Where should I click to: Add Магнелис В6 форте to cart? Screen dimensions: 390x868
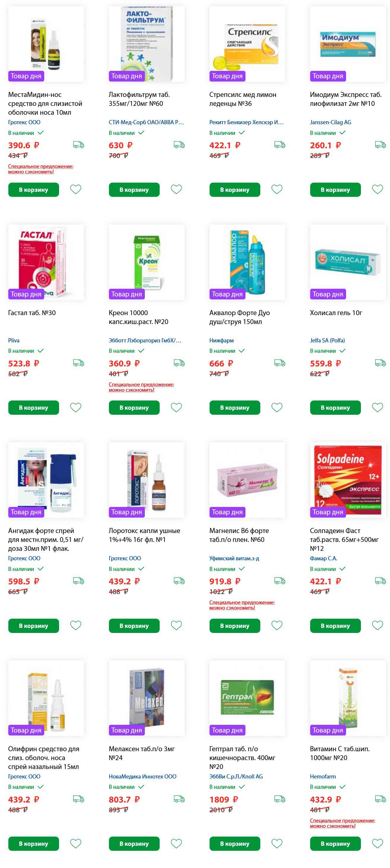[x=234, y=626]
